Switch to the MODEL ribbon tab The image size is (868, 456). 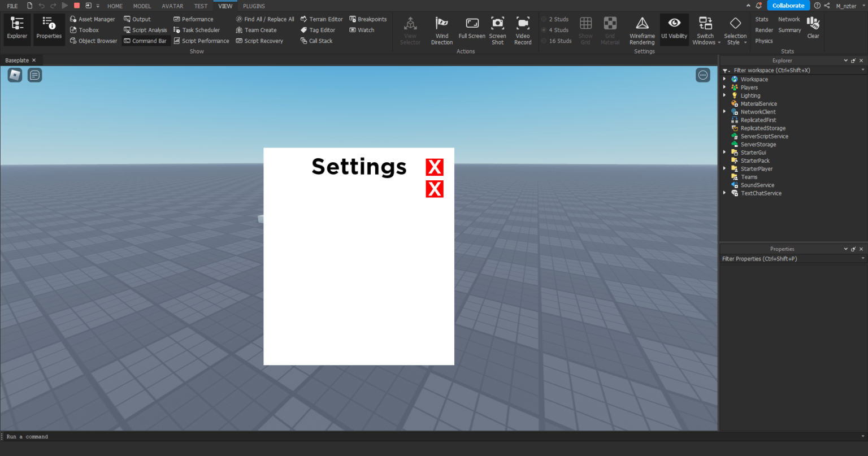tap(142, 6)
